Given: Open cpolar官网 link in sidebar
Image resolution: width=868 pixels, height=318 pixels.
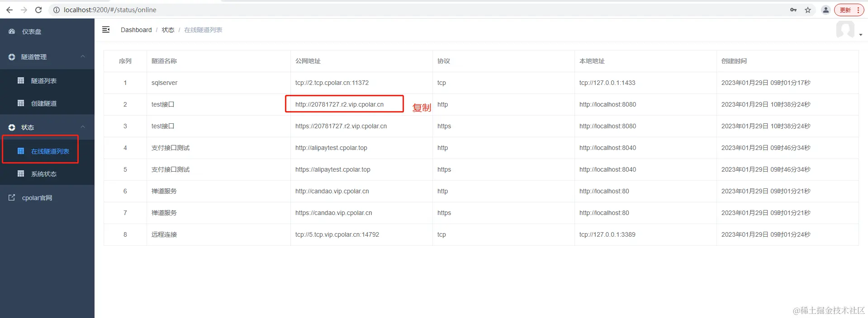Looking at the screenshot, I should 47,198.
